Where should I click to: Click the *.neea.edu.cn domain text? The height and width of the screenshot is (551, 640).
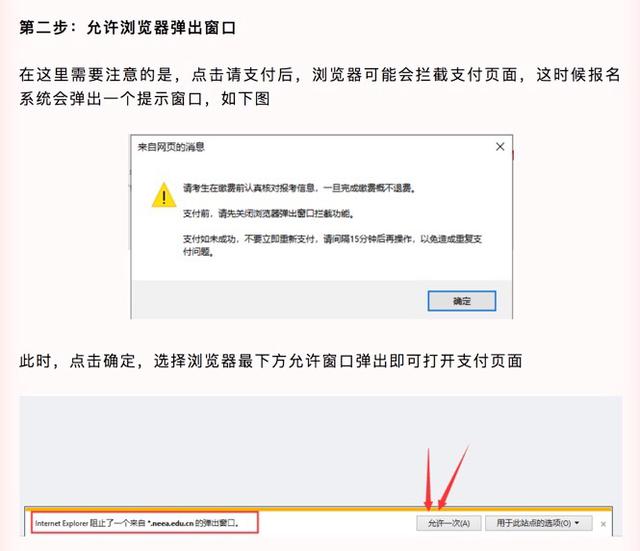coord(170,523)
